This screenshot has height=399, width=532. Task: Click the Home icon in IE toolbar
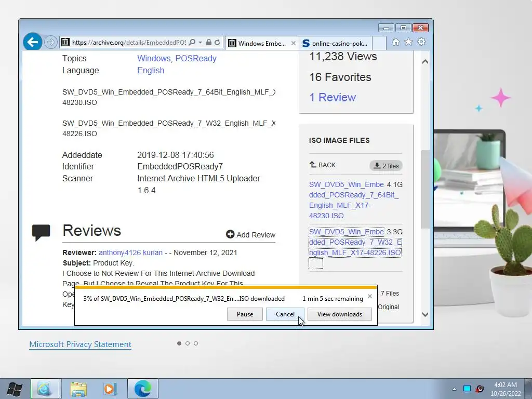[395, 42]
